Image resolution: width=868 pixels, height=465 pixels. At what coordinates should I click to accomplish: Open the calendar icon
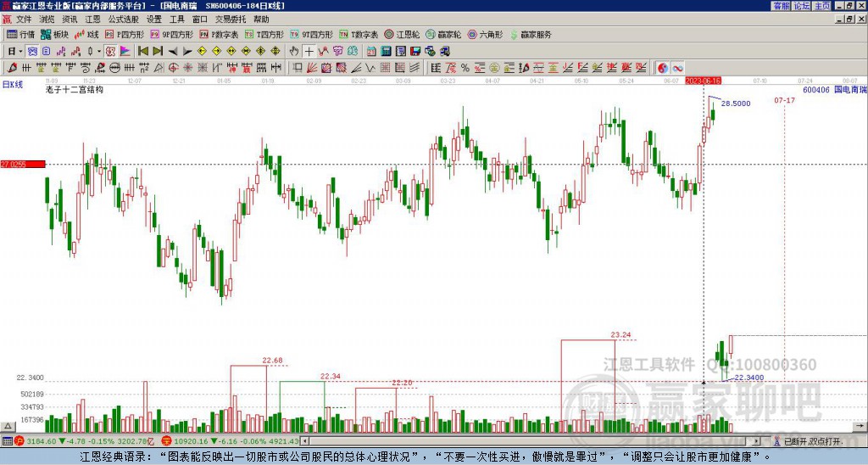tap(371, 51)
